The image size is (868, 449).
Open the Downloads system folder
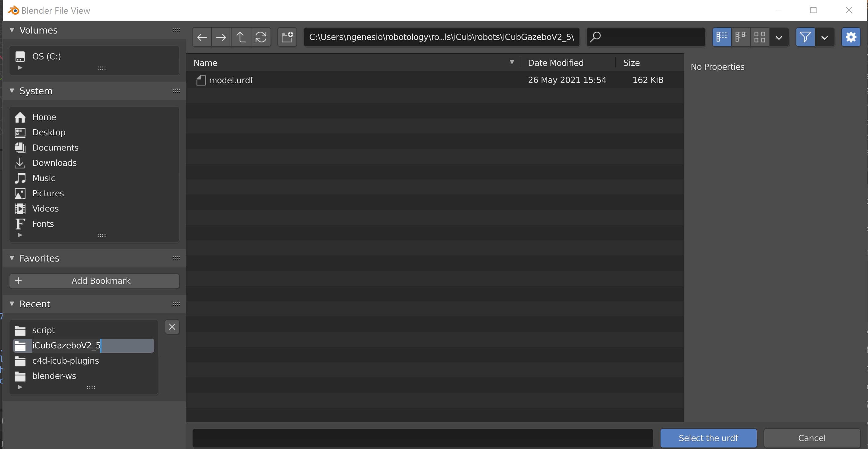pos(54,163)
